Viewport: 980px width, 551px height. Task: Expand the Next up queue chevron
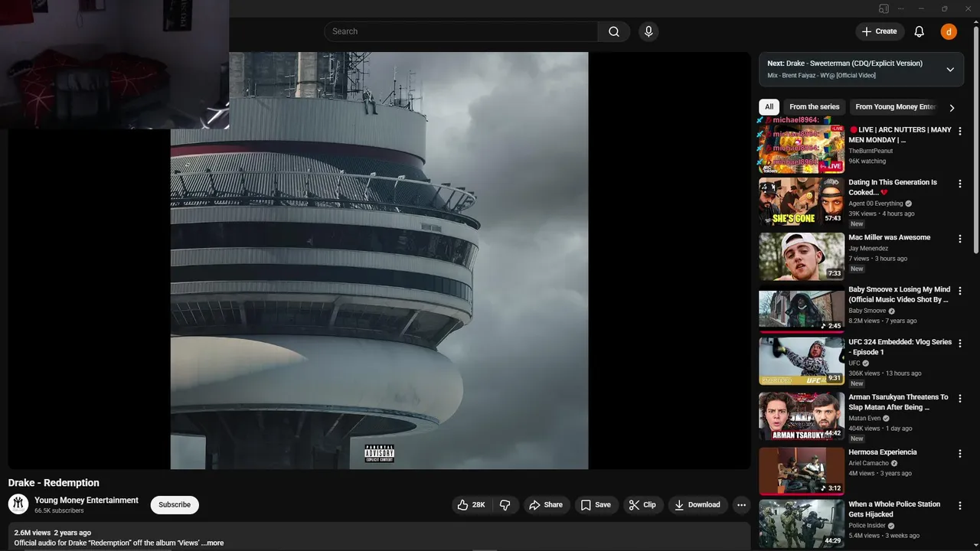pyautogui.click(x=950, y=70)
